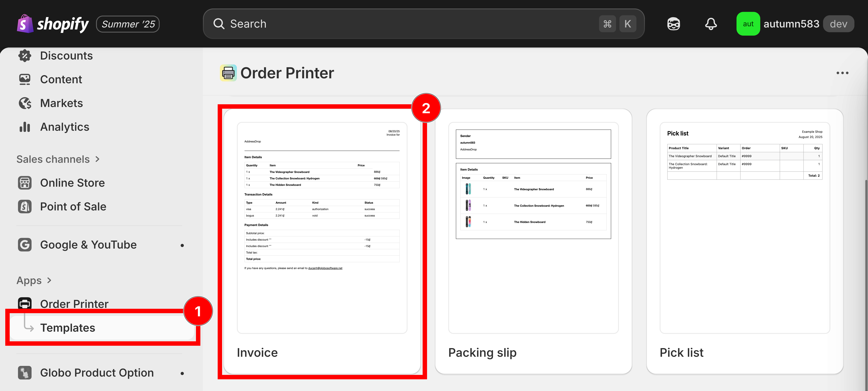Click the pin dot beside Globo Product Option
The image size is (868, 391).
click(182, 373)
